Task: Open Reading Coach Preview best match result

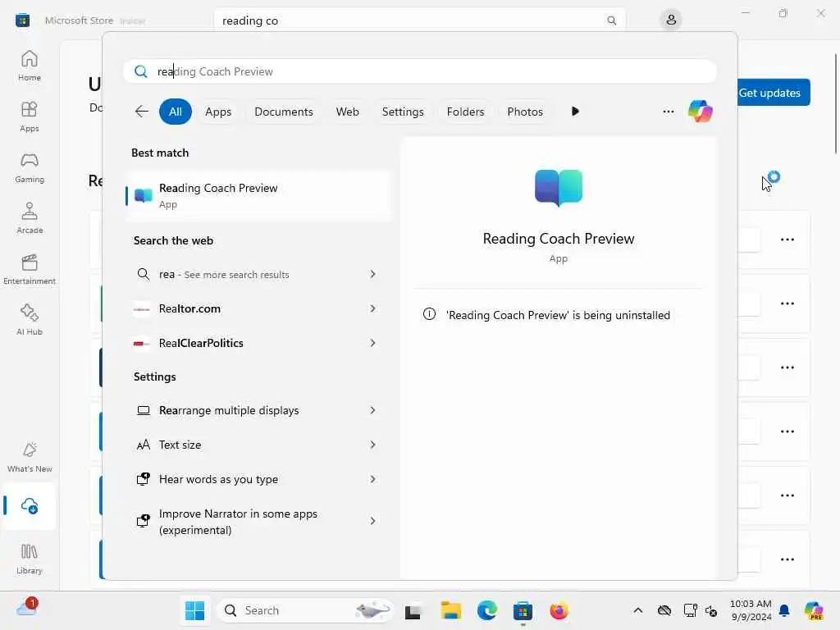Action: pos(258,195)
